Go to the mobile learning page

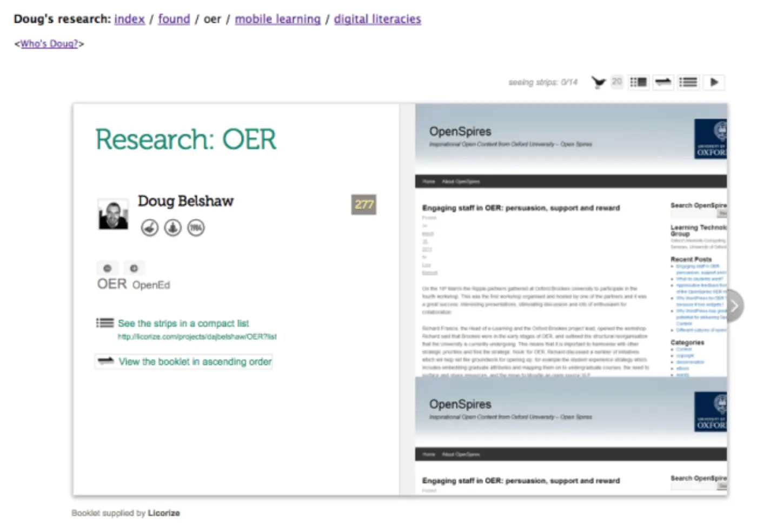coord(277,19)
